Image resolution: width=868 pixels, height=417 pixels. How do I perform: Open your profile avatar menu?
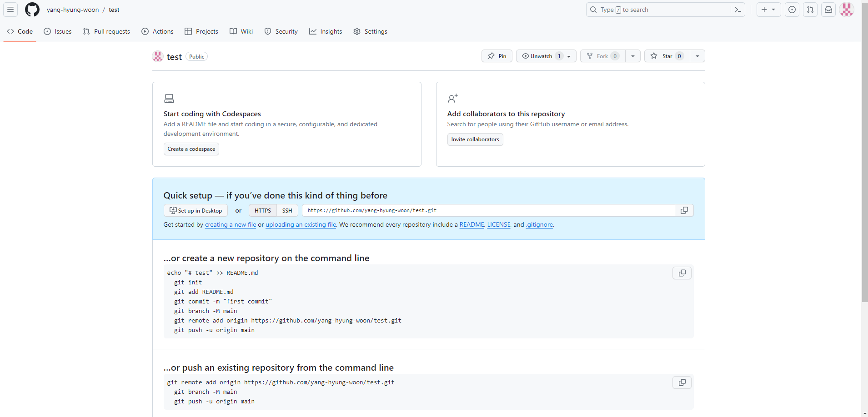click(x=847, y=10)
